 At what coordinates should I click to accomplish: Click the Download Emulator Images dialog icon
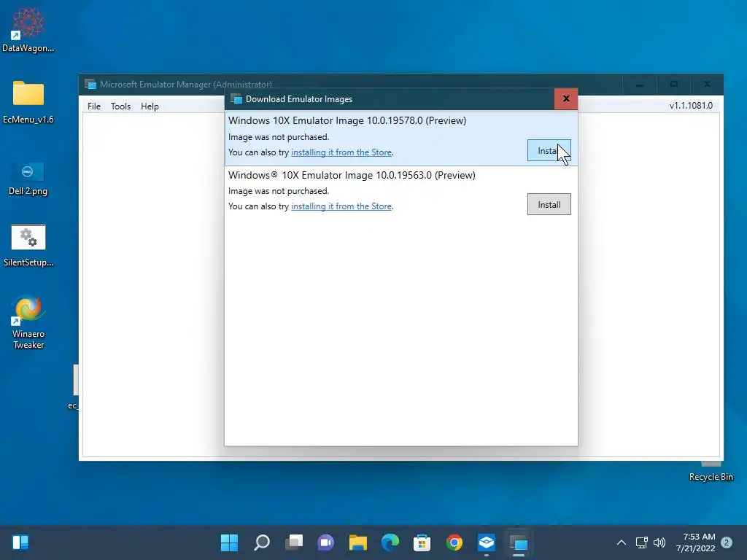pyautogui.click(x=236, y=99)
